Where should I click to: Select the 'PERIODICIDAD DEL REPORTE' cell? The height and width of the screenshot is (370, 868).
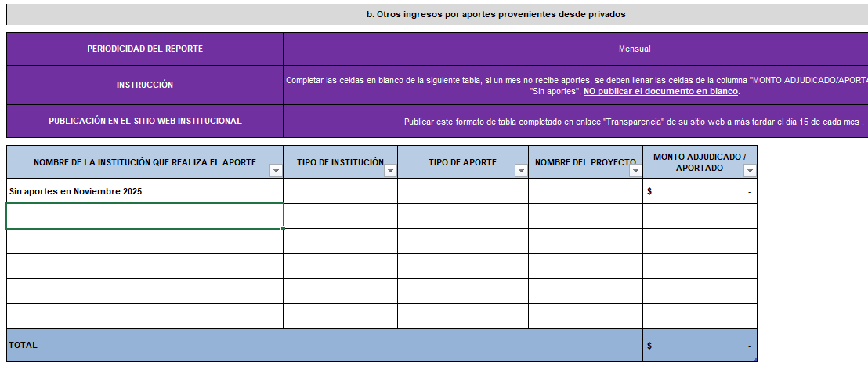coord(145,49)
